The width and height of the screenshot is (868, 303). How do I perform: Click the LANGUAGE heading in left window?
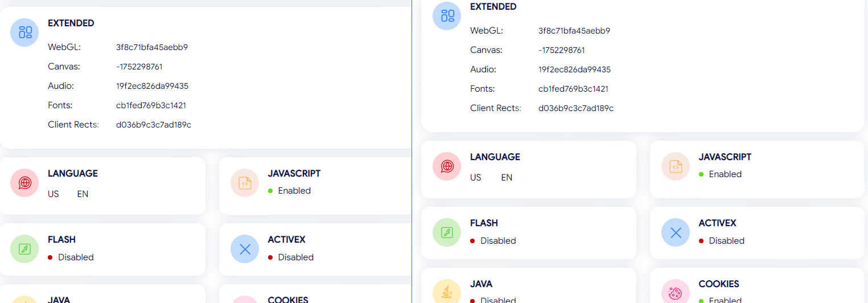[73, 174]
